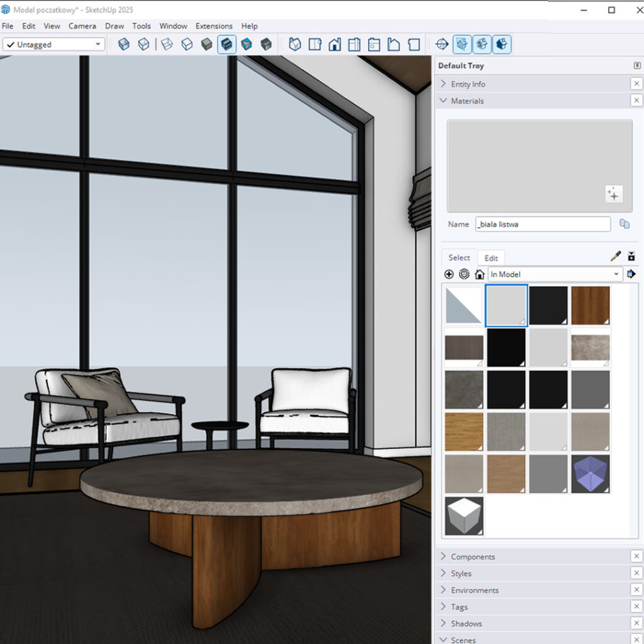Open the Untagged tag dropdown
The image size is (644, 644).
(x=53, y=45)
